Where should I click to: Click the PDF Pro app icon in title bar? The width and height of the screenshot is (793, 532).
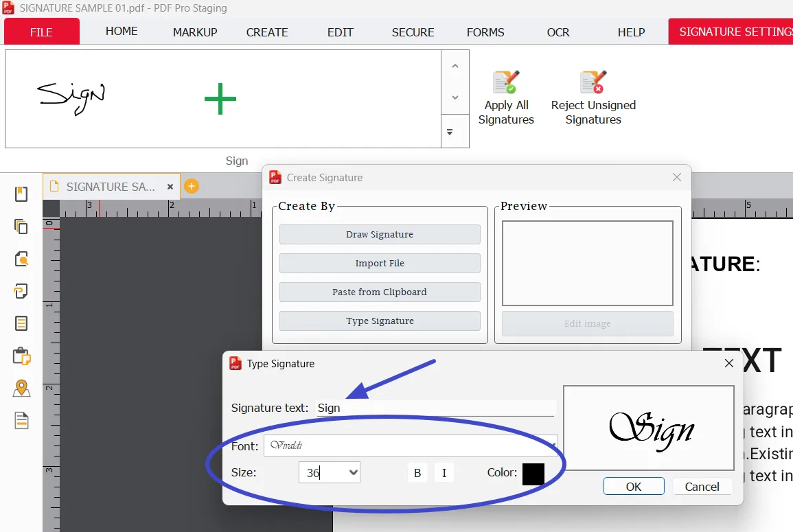tap(9, 8)
